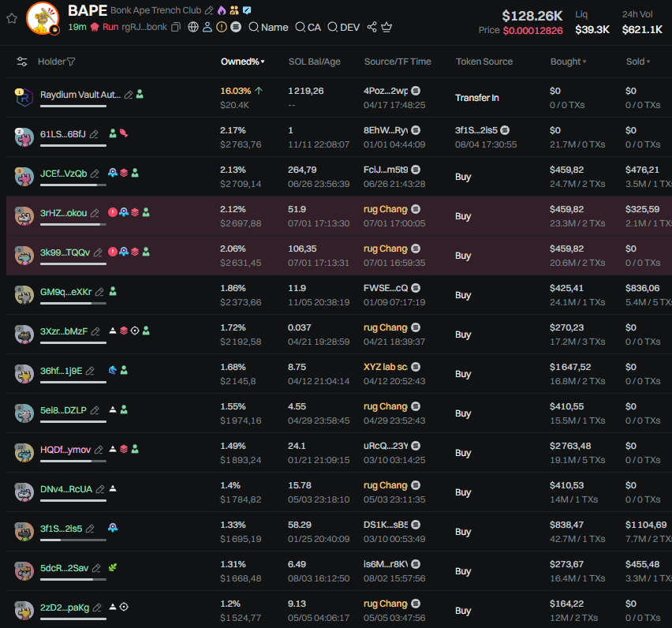672x628 pixels.
Task: Edit label for GM9q...eXKr
Action: pos(99,292)
